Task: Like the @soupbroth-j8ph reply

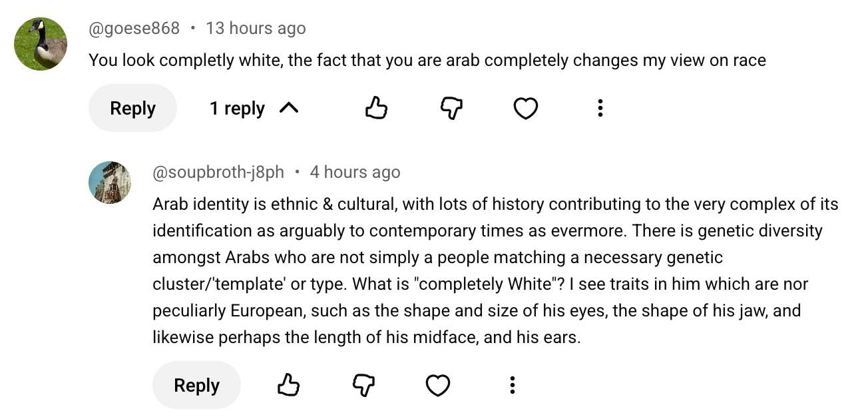Action: (288, 385)
